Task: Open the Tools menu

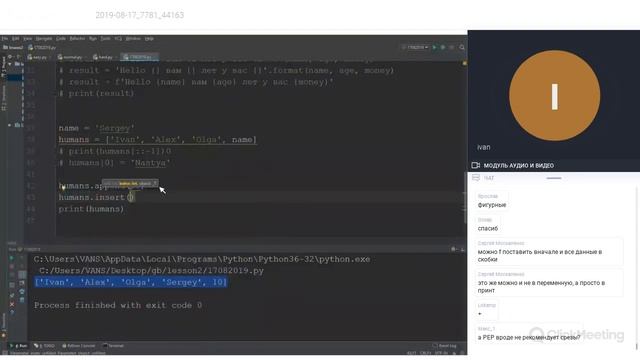Action: point(105,39)
